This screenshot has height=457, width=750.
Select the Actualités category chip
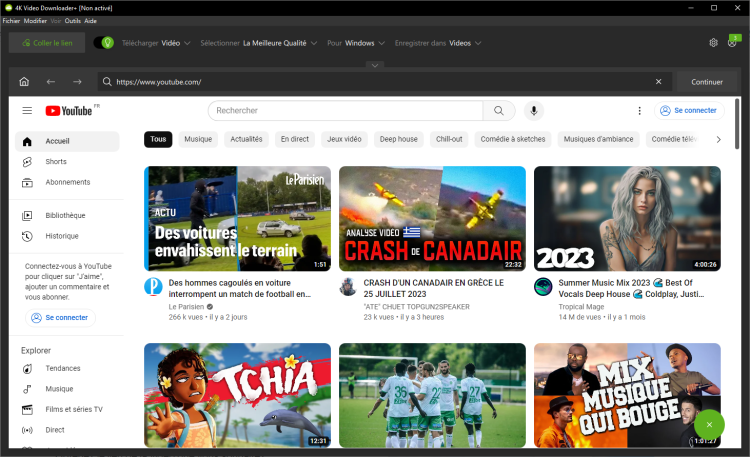[x=246, y=139]
